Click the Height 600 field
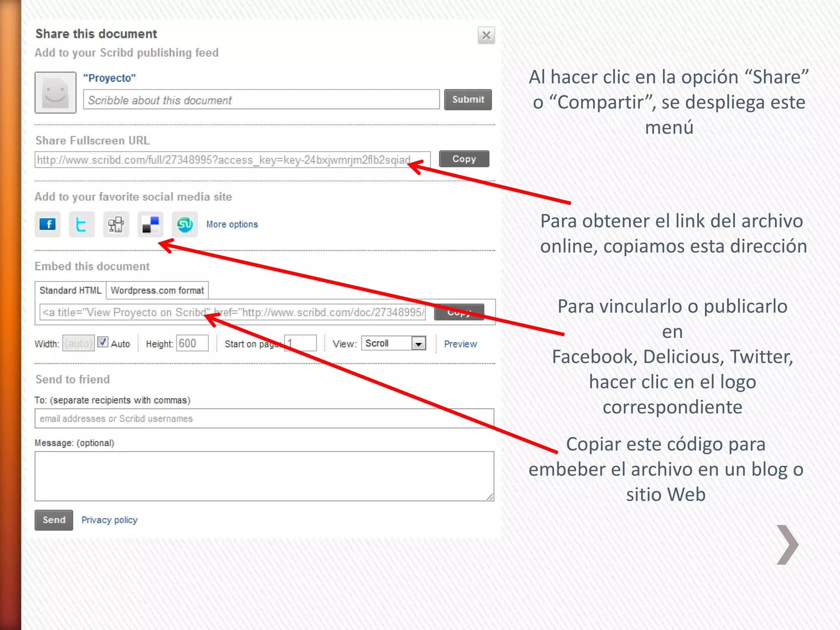The image size is (840, 630). click(192, 343)
